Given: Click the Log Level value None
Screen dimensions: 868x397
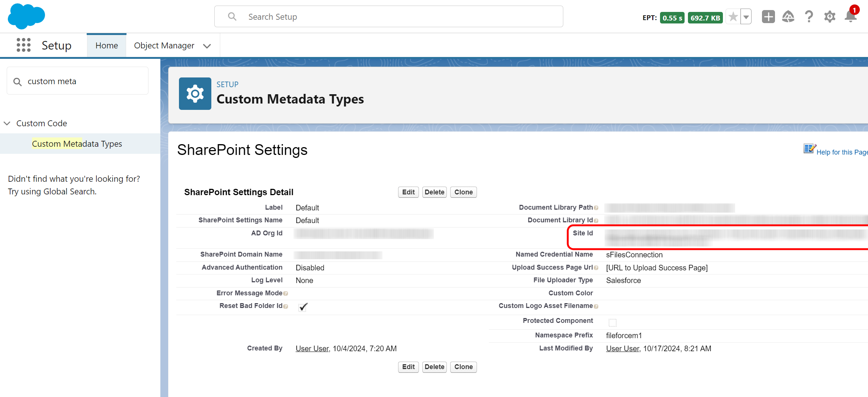Looking at the screenshot, I should [304, 280].
